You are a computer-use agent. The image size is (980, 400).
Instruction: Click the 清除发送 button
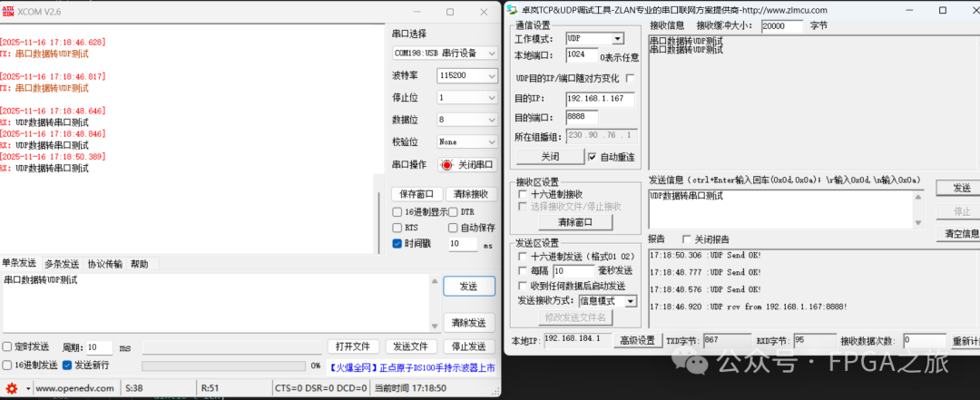pos(469,323)
